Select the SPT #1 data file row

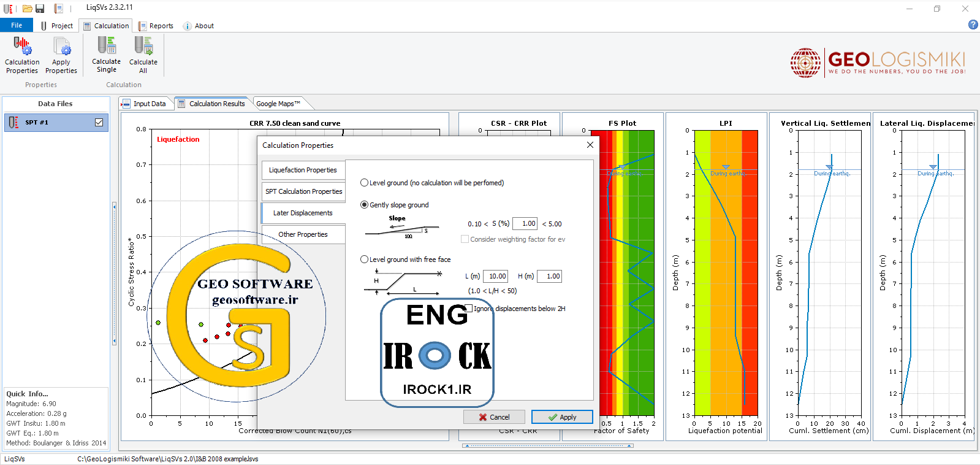point(56,123)
